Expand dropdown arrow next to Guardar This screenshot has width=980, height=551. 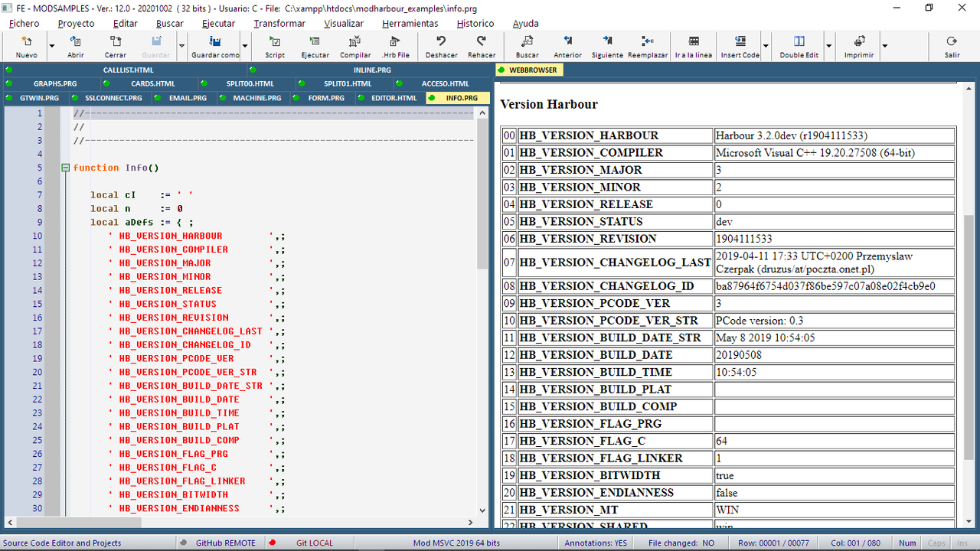(x=182, y=46)
